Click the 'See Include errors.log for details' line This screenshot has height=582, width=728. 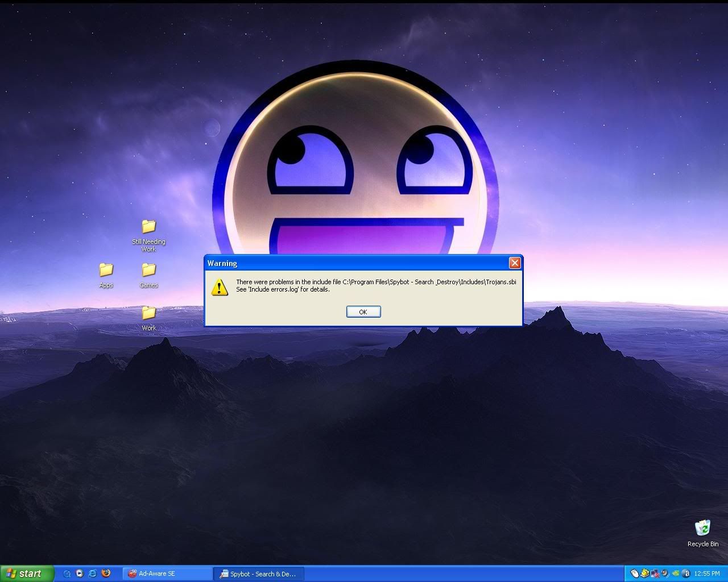click(283, 289)
